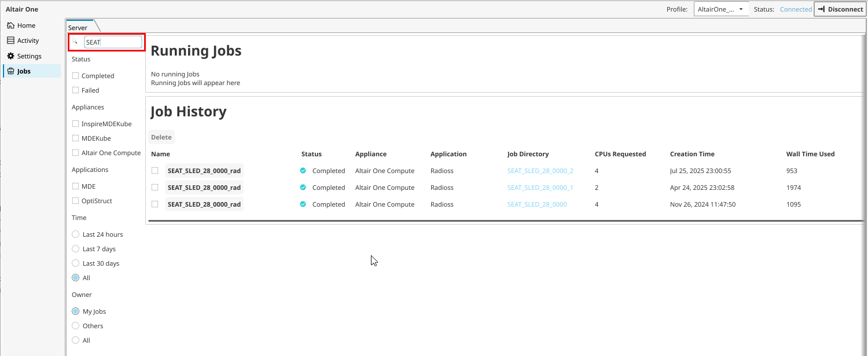Toggle the Failed status filter checkbox

tap(75, 90)
